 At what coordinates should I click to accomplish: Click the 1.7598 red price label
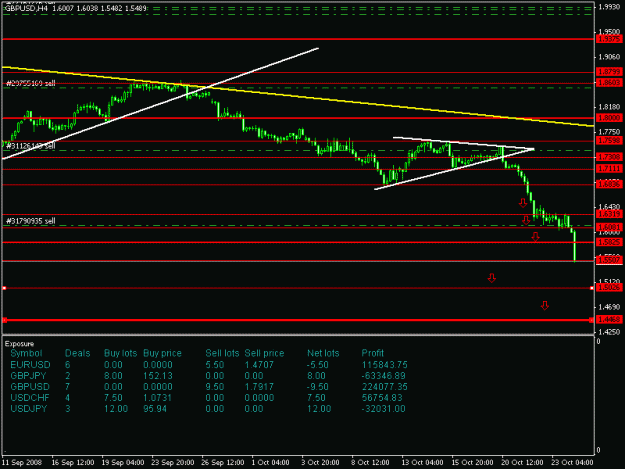pos(610,141)
